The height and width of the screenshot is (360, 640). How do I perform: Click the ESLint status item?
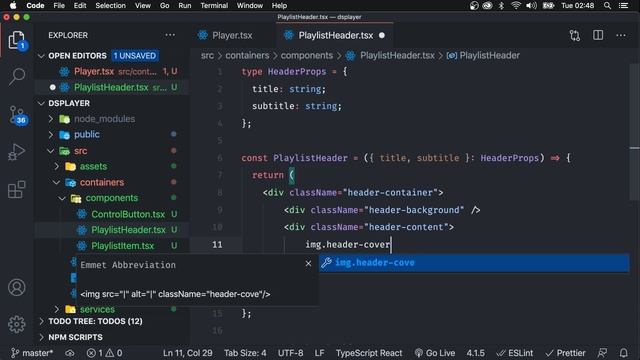point(515,353)
